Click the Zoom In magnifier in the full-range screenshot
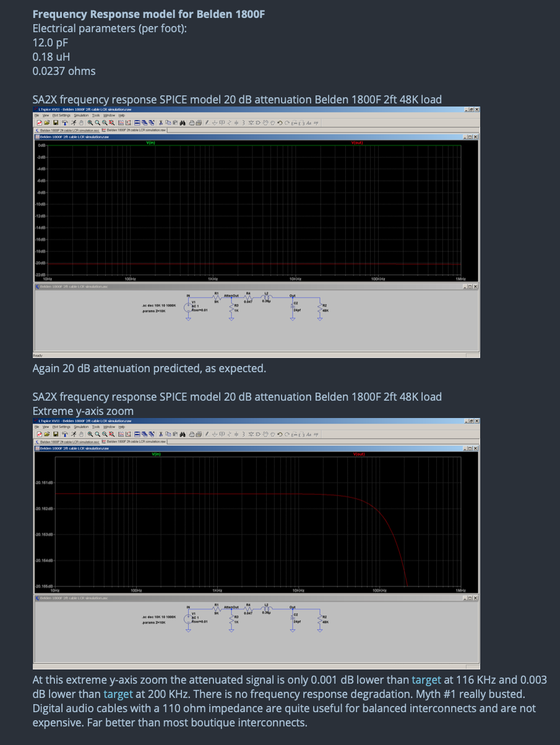Screen dimensions: 560x745 click(x=90, y=123)
